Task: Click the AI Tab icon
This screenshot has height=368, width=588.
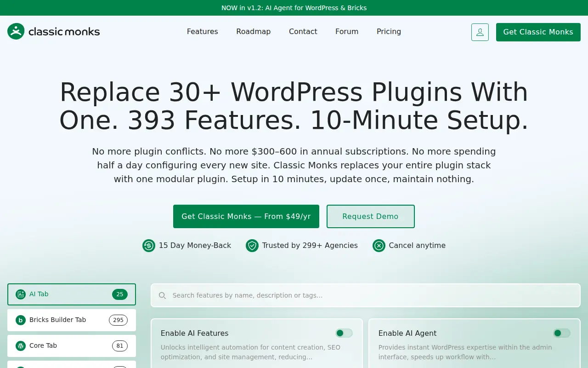Action: point(20,294)
